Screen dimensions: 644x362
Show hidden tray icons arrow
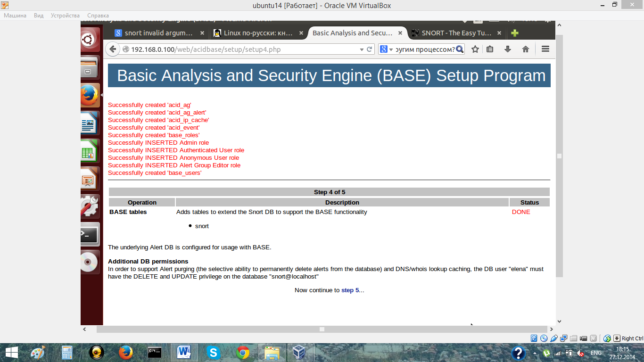[535, 353]
